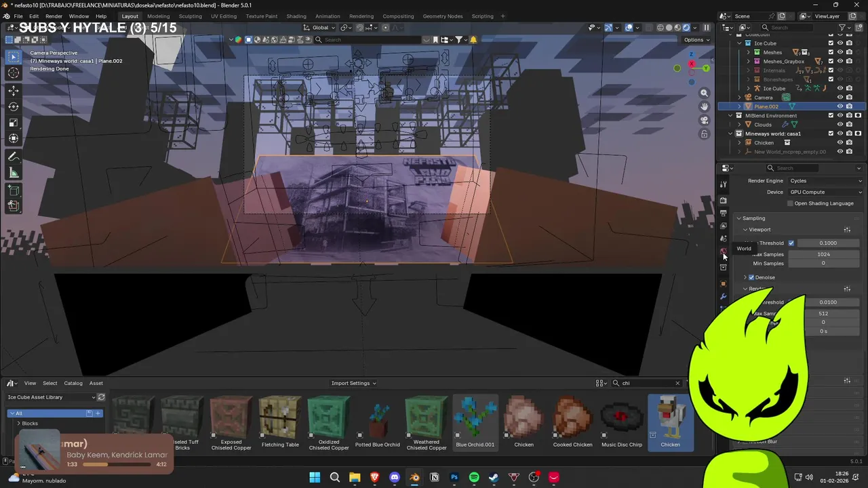
Task: Open the Modifiers properties tab
Action: (x=724, y=297)
